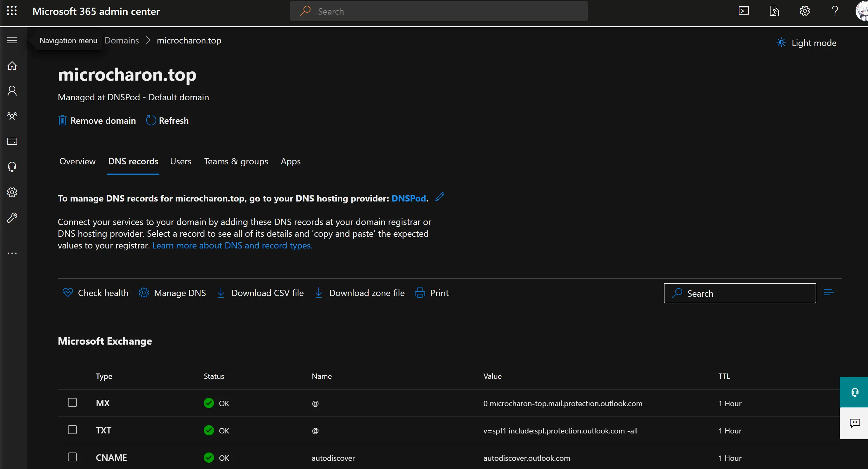Switch to Light mode label
The height and width of the screenshot is (469, 868).
(814, 43)
